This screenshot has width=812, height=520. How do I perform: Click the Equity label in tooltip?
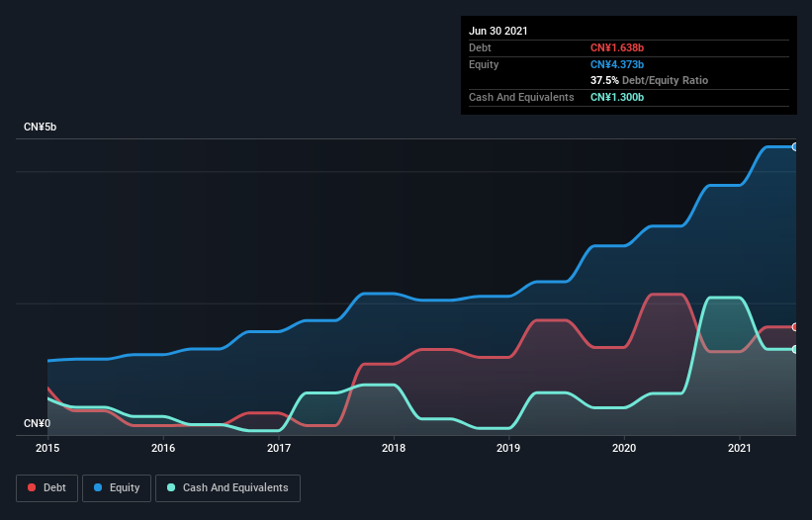coord(484,64)
